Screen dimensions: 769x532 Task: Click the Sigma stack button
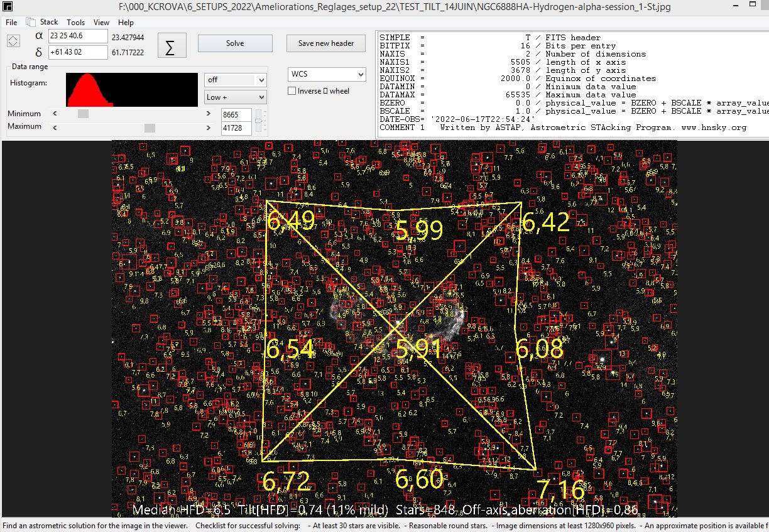point(170,45)
